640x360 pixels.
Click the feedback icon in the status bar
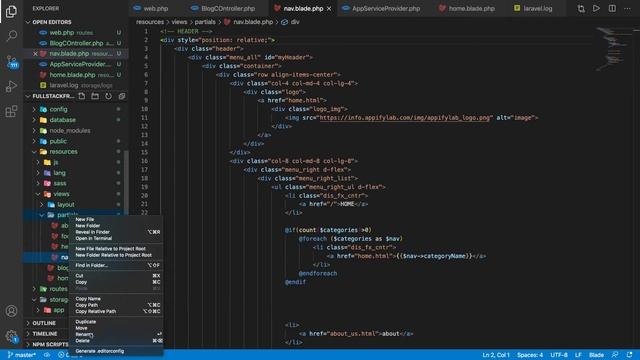click(615, 355)
